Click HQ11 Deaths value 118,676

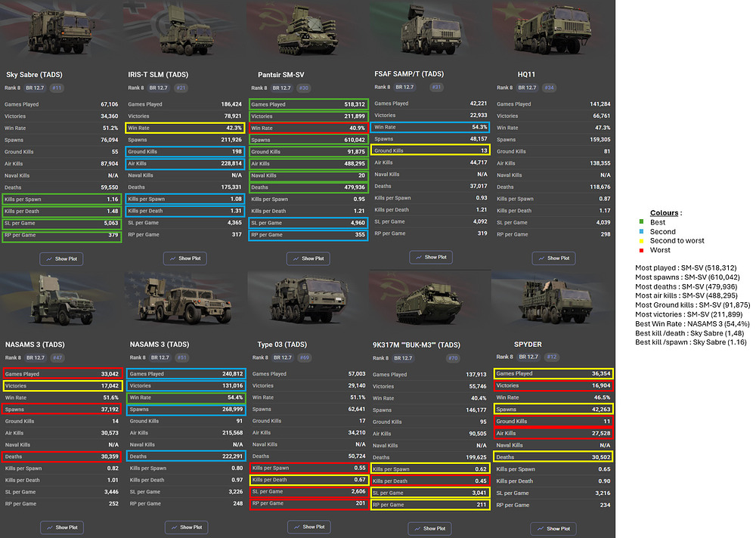(x=600, y=187)
